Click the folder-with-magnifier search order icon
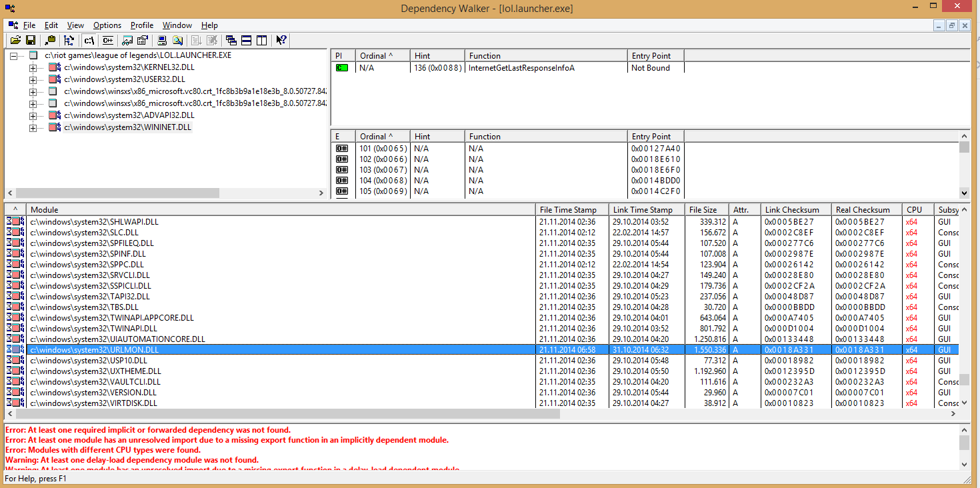The image size is (980, 488). click(177, 40)
